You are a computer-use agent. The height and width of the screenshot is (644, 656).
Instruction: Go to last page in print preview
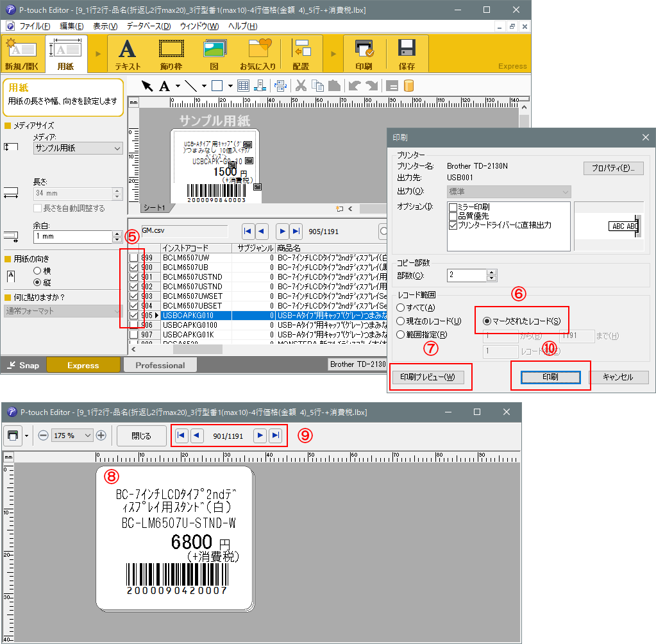pyautogui.click(x=276, y=436)
